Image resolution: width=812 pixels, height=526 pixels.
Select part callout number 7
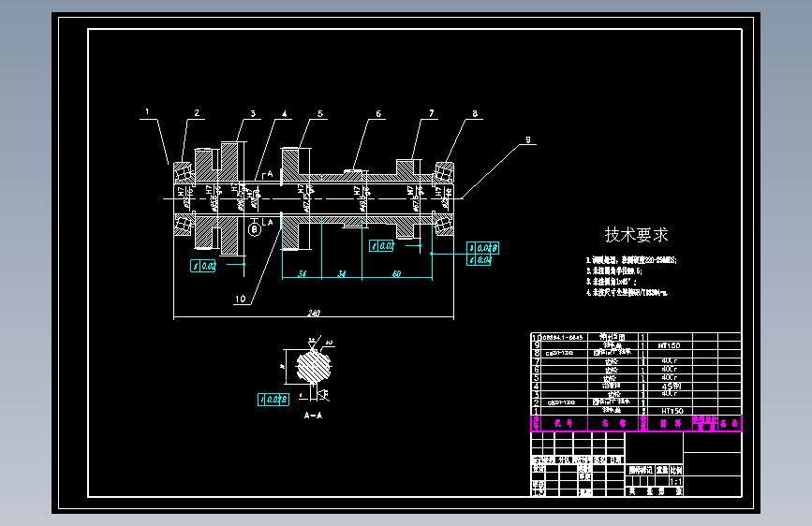(431, 113)
